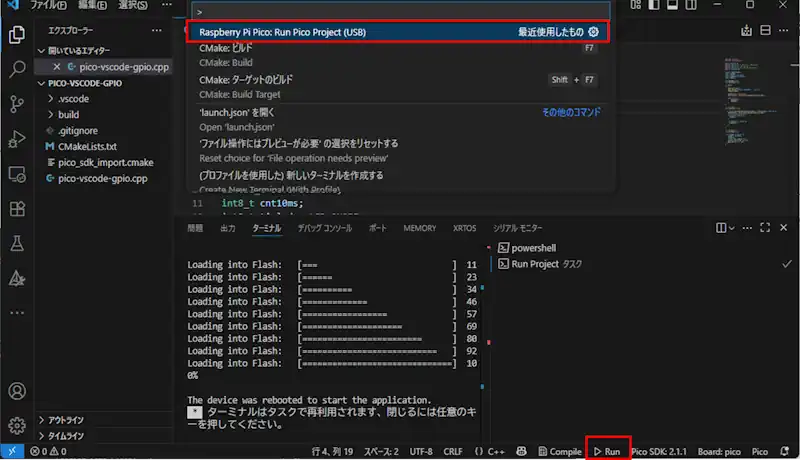
Task: Open the Search view icon
Action: click(17, 69)
